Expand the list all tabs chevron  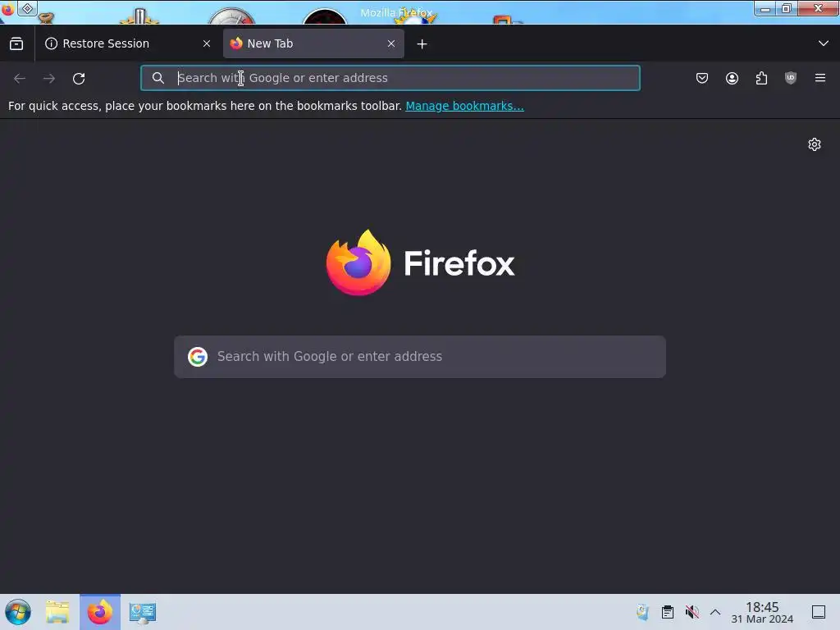824,43
